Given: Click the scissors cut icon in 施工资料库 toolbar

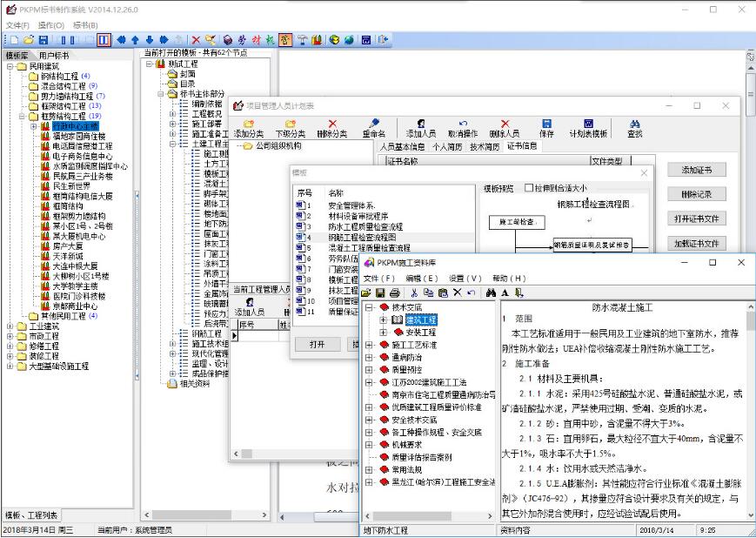Looking at the screenshot, I should (x=414, y=293).
